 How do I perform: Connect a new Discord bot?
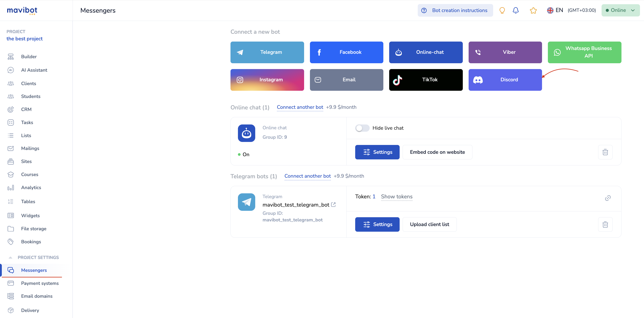pos(505,80)
